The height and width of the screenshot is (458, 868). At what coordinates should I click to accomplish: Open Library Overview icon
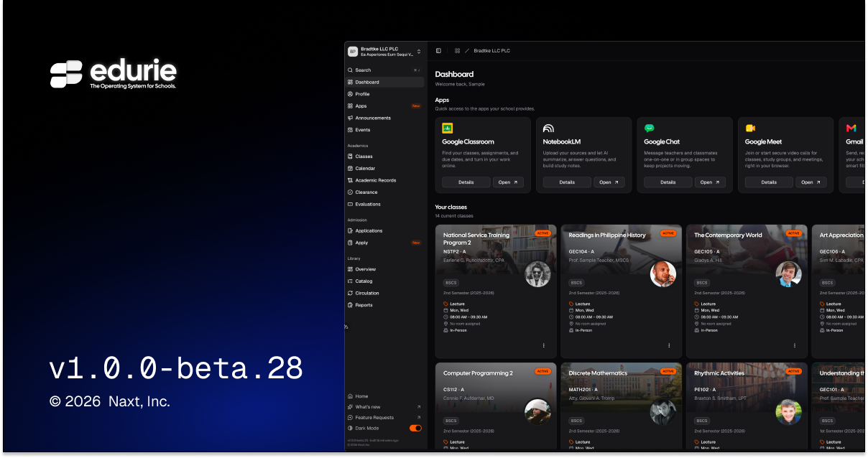point(351,269)
